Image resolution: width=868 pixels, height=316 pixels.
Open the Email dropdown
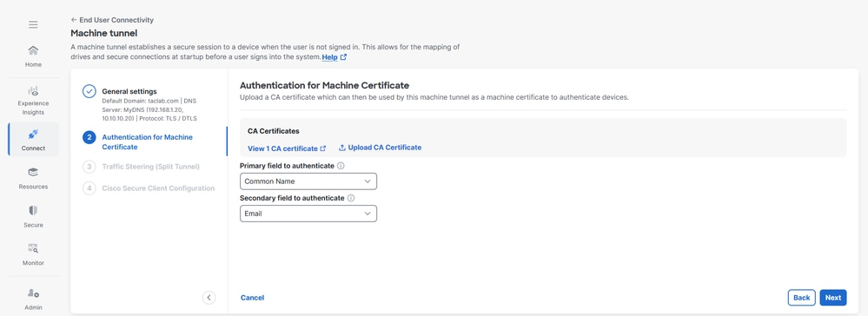pos(308,213)
